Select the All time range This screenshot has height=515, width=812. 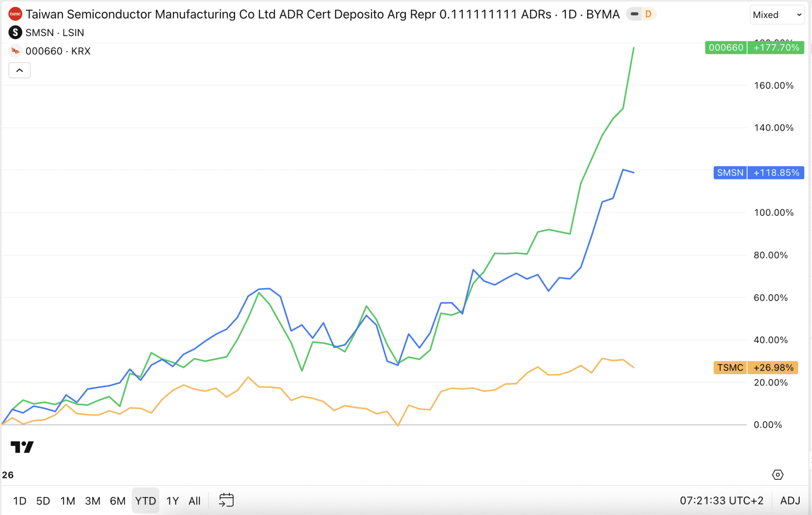pyautogui.click(x=194, y=501)
